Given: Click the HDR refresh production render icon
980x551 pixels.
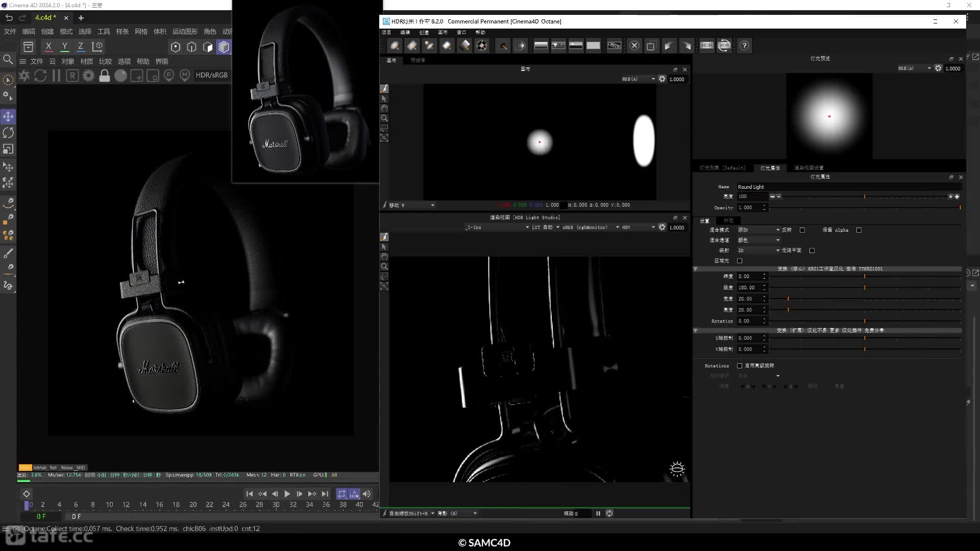Looking at the screenshot, I should (724, 45).
